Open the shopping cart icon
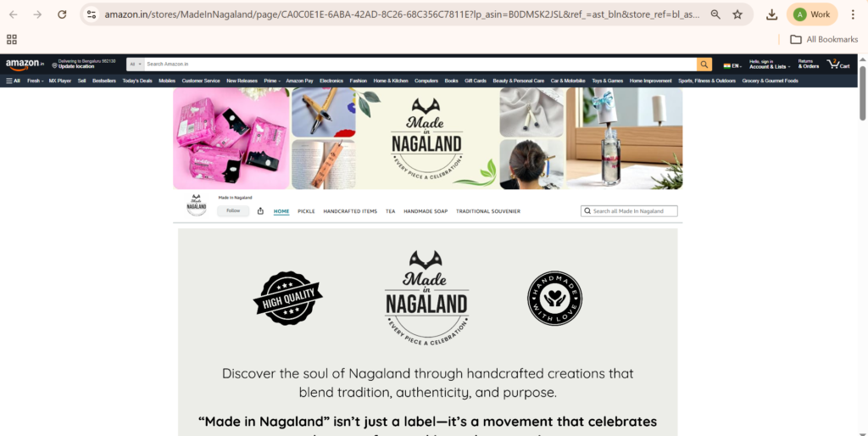Screen dimensions: 868x436 [x=838, y=64]
